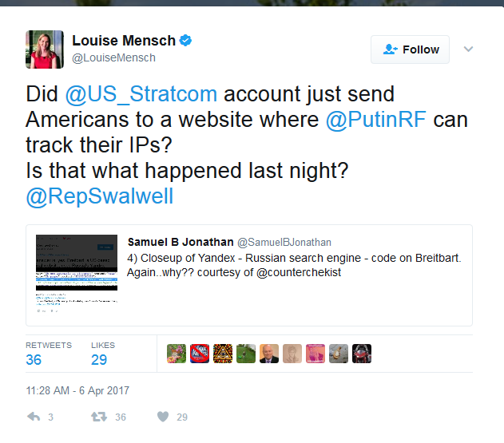Open the bald man in suit avatar
The image size is (504, 443).
(269, 354)
